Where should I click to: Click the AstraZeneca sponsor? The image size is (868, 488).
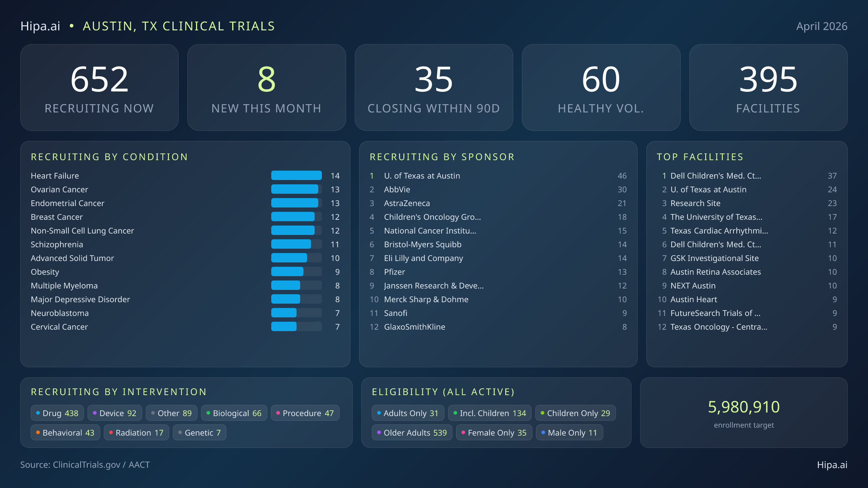pos(498,203)
